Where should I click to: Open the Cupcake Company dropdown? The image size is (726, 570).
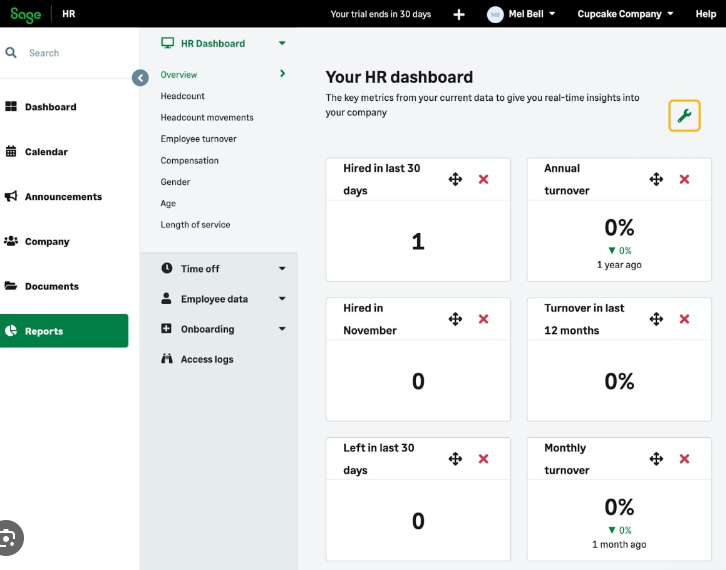coord(625,14)
